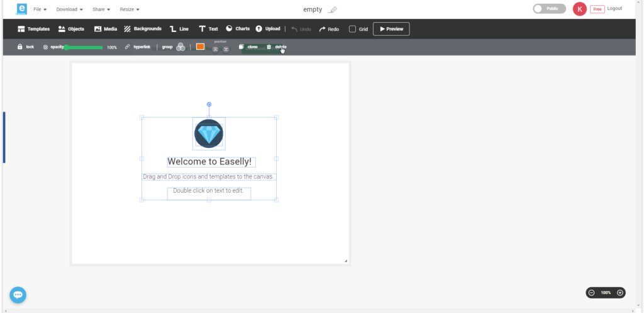Open the orange color swatch
Viewport: 644px width, 313px height.
pyautogui.click(x=200, y=47)
